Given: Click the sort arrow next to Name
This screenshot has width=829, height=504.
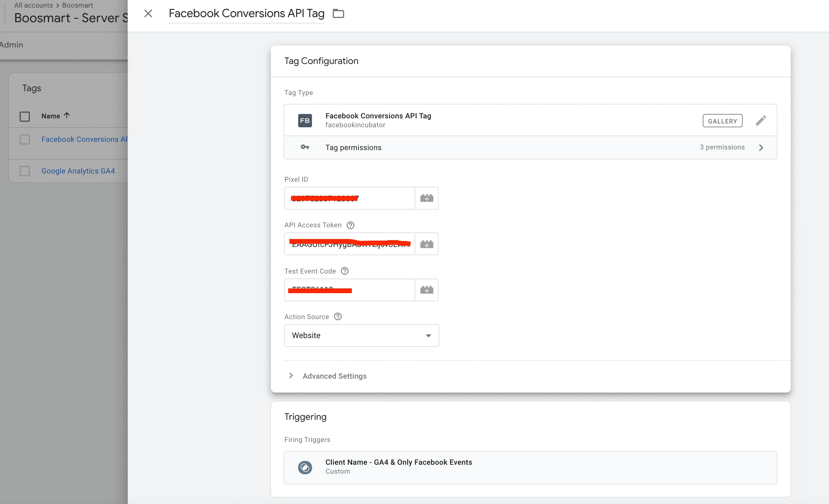Looking at the screenshot, I should click(66, 116).
